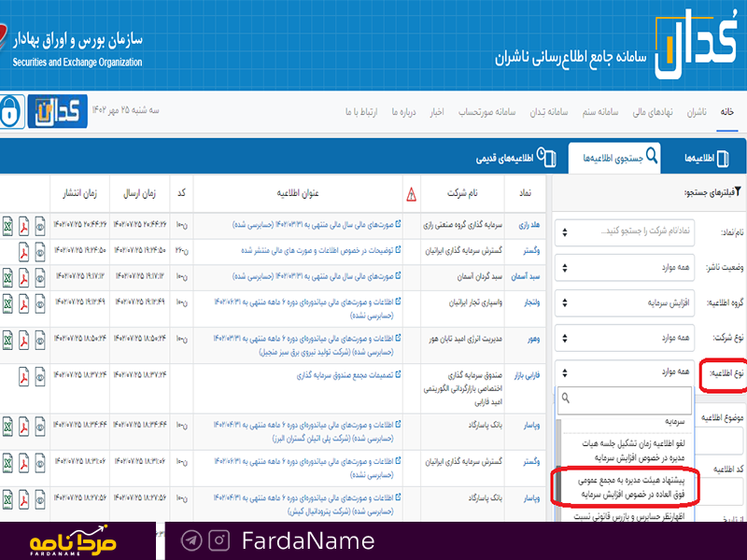
Task: Click the small Codal logo beside the date
Action: point(58,111)
